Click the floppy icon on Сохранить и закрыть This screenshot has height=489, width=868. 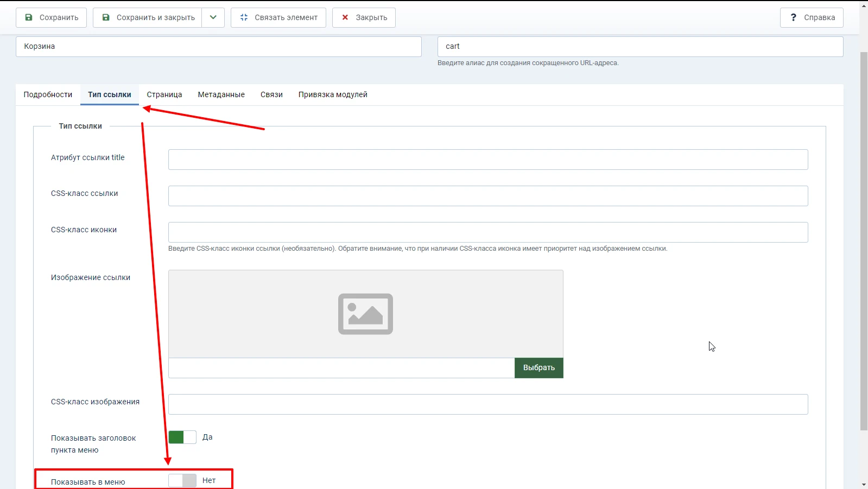[x=106, y=17]
